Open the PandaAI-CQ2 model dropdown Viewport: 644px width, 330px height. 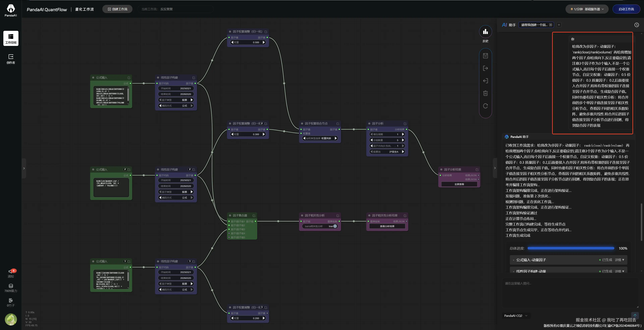[x=516, y=316]
